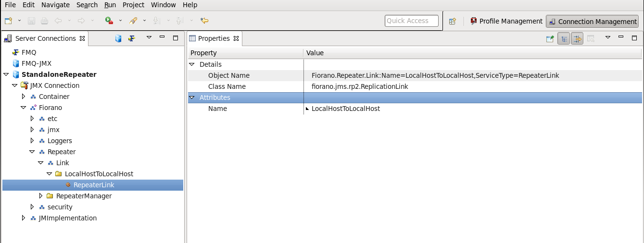644x243 pixels.
Task: Toggle Show Advanced Properties button
Action: pos(577,38)
